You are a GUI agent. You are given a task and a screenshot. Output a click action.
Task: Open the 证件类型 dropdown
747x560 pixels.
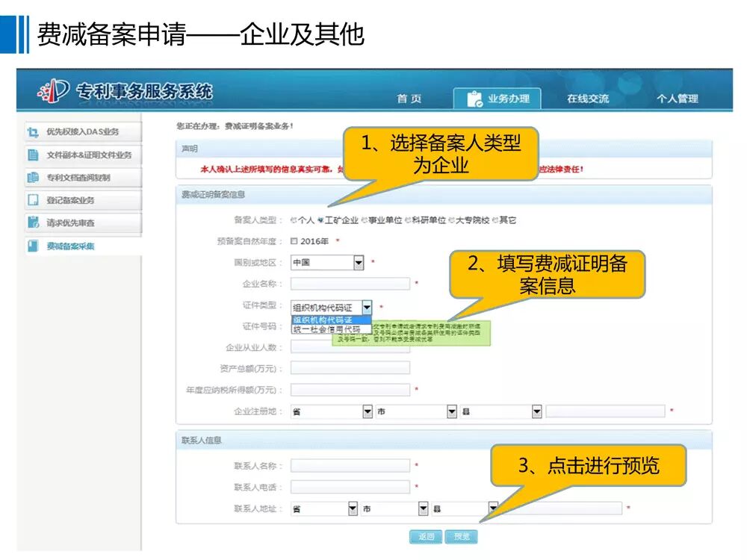click(331, 308)
